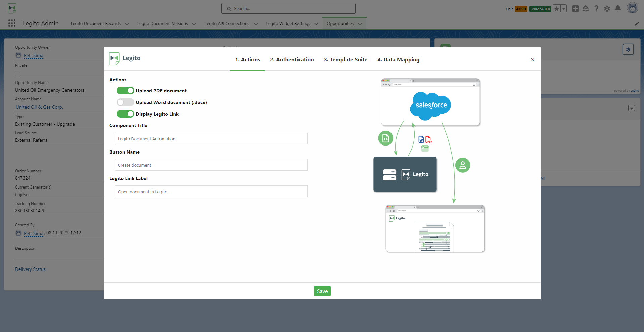The height and width of the screenshot is (332, 644).
Task: Expand Opportunities tab chevron
Action: (360, 24)
